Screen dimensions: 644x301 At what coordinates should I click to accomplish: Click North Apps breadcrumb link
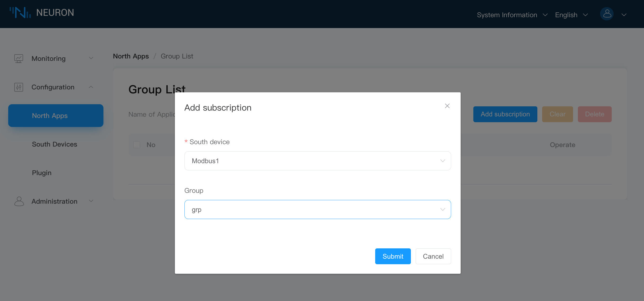coord(131,56)
